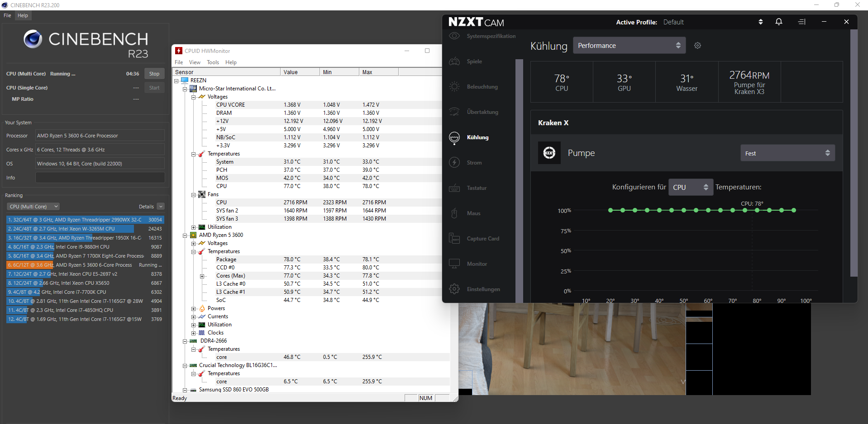Open Cinebench Help menu
This screenshot has width=868, height=424.
pos(23,15)
